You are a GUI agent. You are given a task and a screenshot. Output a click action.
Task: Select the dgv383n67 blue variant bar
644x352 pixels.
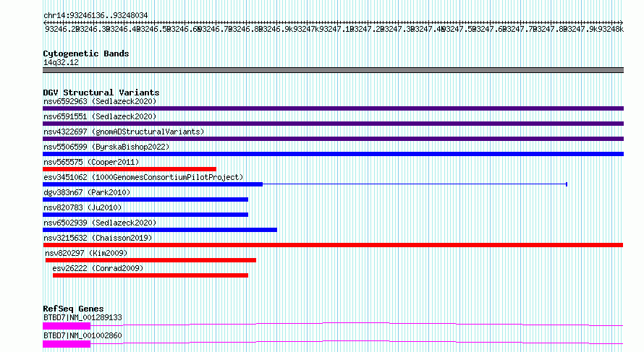[145, 199]
